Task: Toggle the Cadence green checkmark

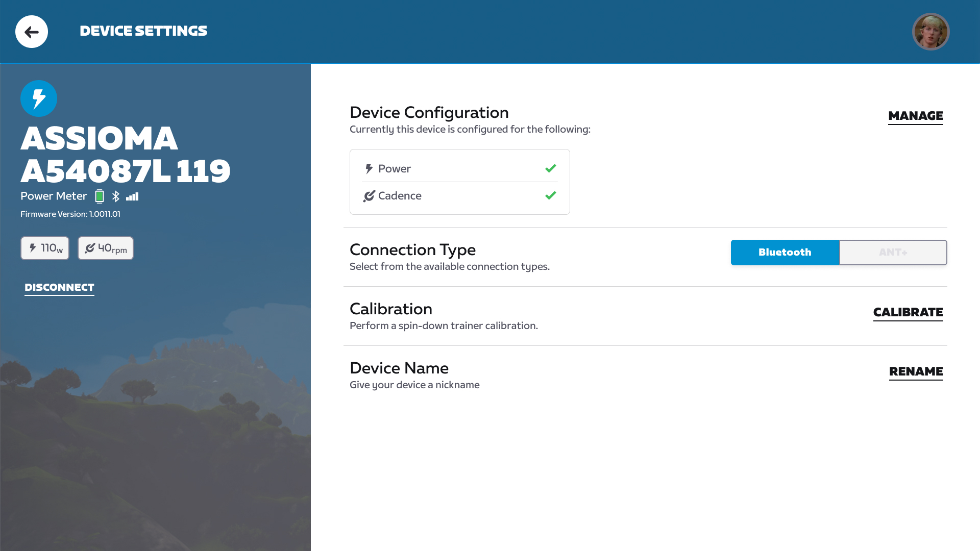Action: tap(550, 195)
